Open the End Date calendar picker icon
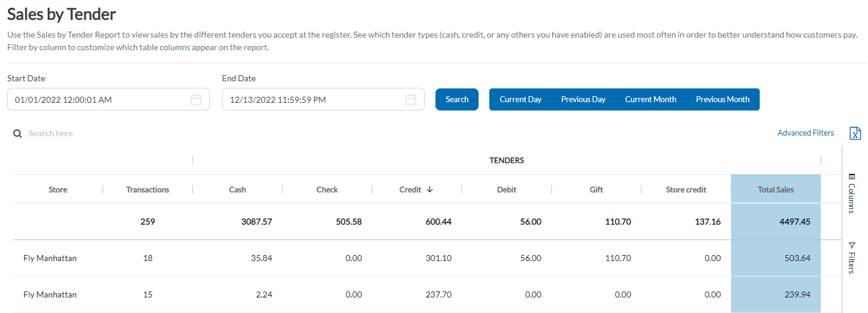The height and width of the screenshot is (313, 868). (x=410, y=100)
